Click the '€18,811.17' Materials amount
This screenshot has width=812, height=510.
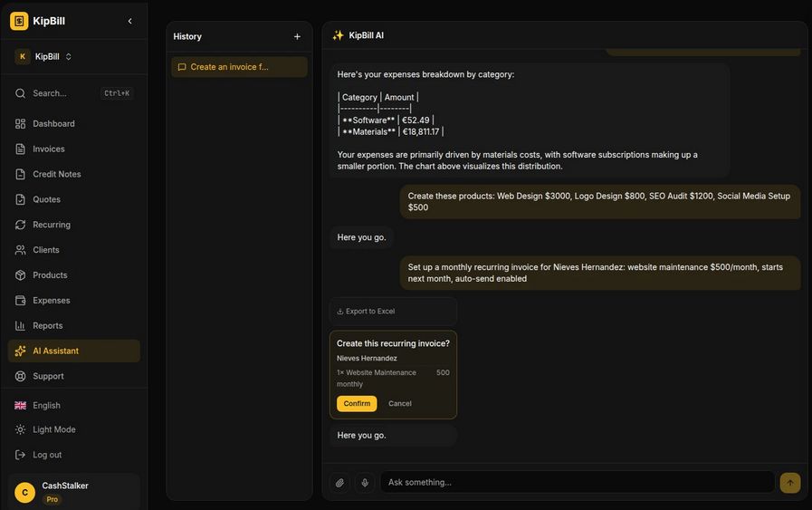point(421,131)
